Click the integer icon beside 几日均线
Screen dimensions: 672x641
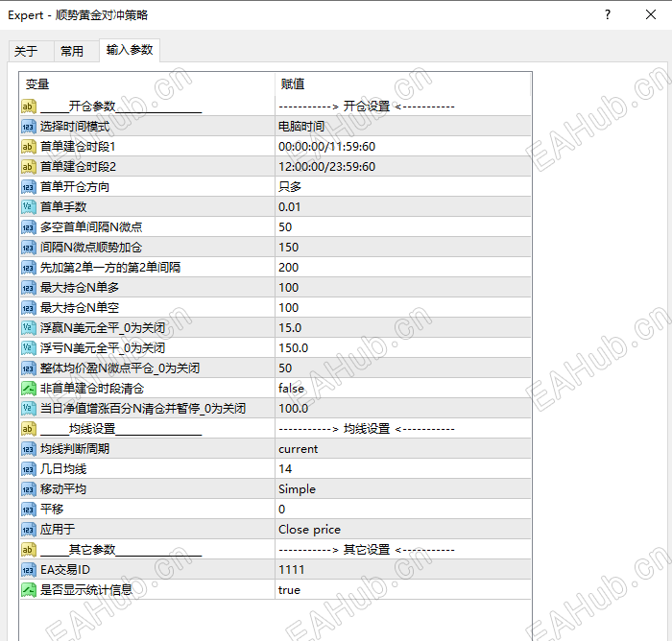click(28, 468)
